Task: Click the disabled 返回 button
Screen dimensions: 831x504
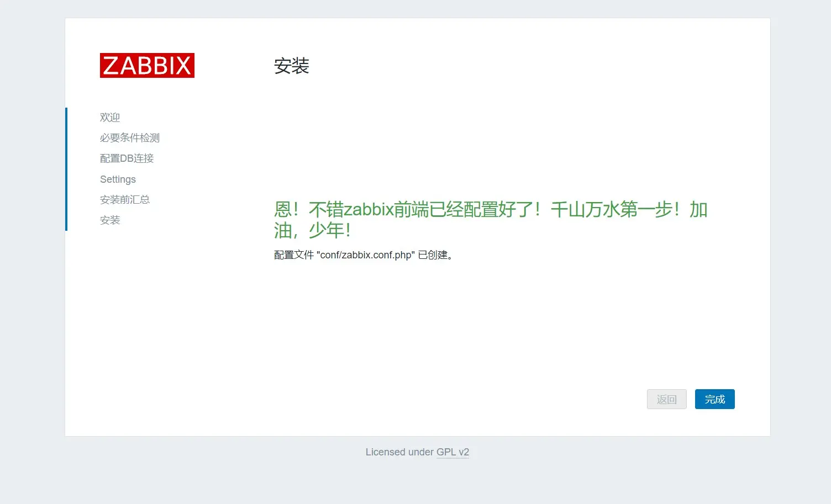Action: (x=666, y=399)
